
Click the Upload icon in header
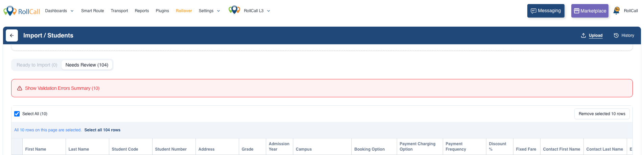[x=583, y=35]
